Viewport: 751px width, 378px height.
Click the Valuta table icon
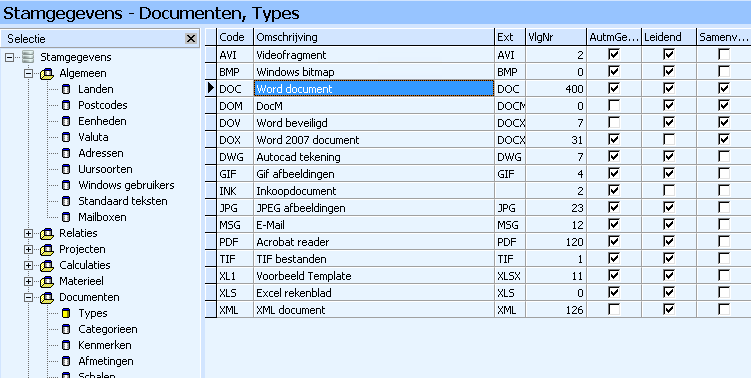click(67, 137)
